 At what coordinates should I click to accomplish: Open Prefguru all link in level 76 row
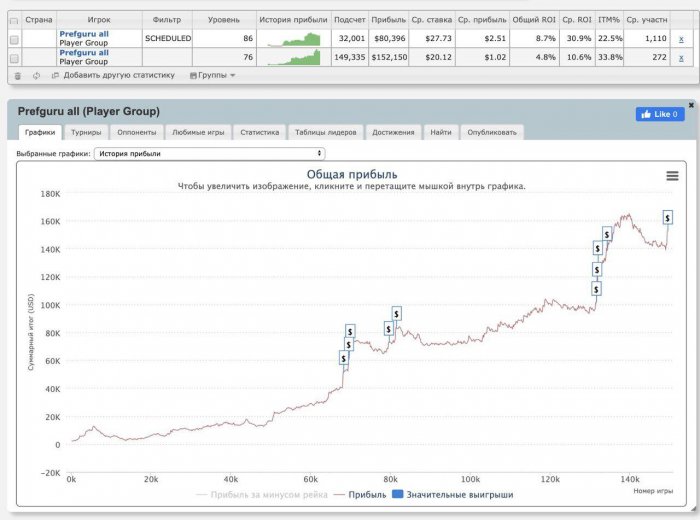click(84, 53)
